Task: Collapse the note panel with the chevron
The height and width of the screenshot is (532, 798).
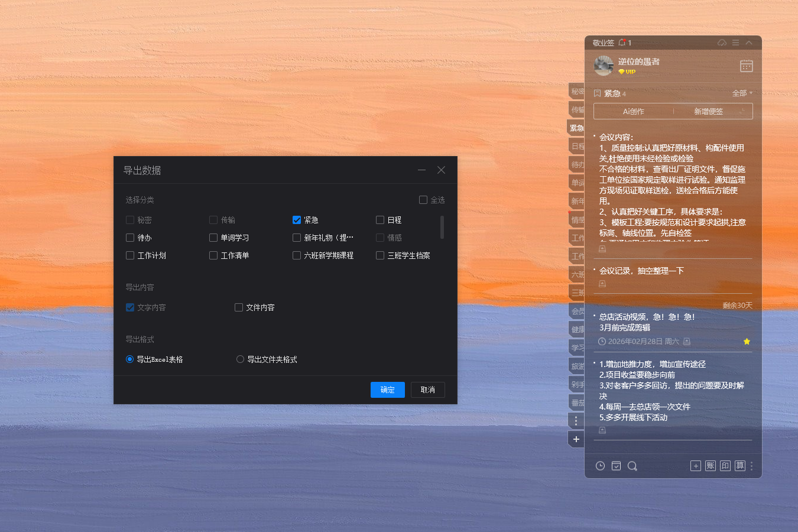Action: 748,42
